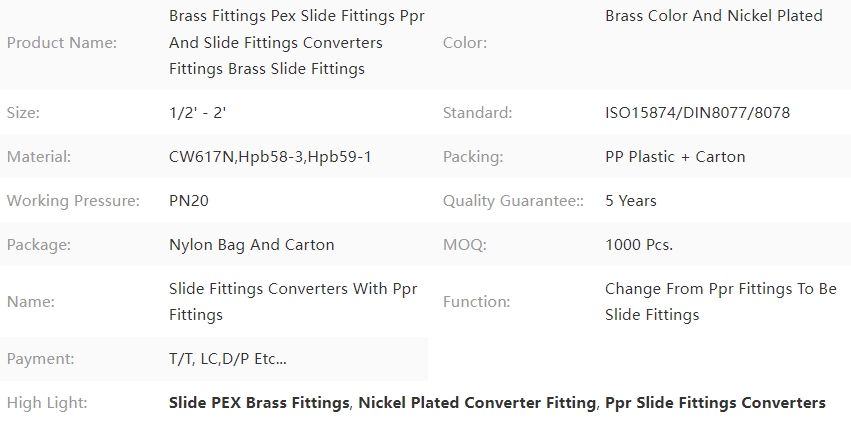Open the Slide PEX Brass Fittings highlight link

(x=259, y=402)
